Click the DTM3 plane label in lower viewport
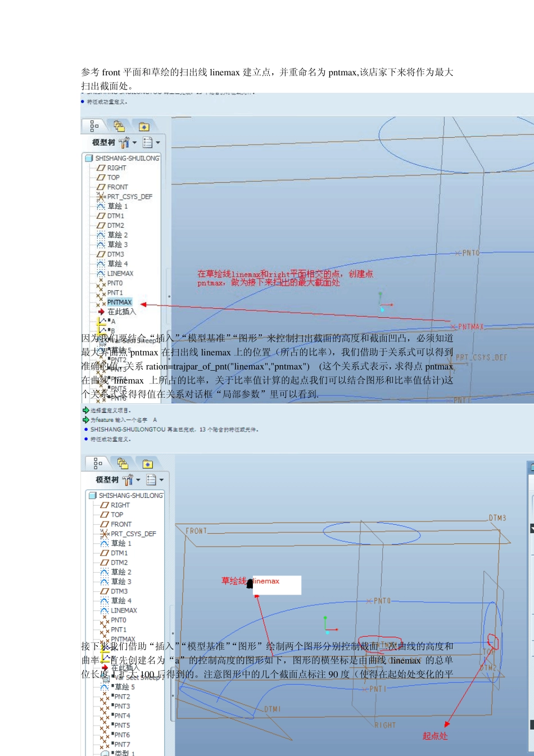The width and height of the screenshot is (534, 756). (x=497, y=517)
